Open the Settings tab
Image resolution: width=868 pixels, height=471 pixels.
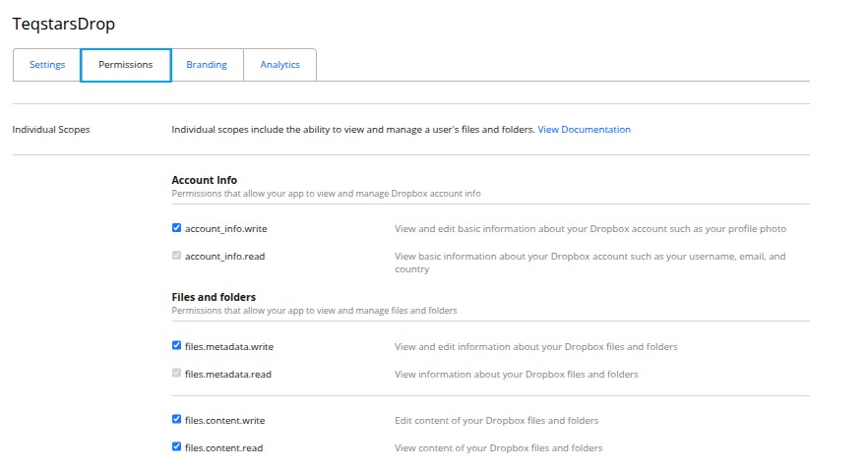(x=47, y=65)
